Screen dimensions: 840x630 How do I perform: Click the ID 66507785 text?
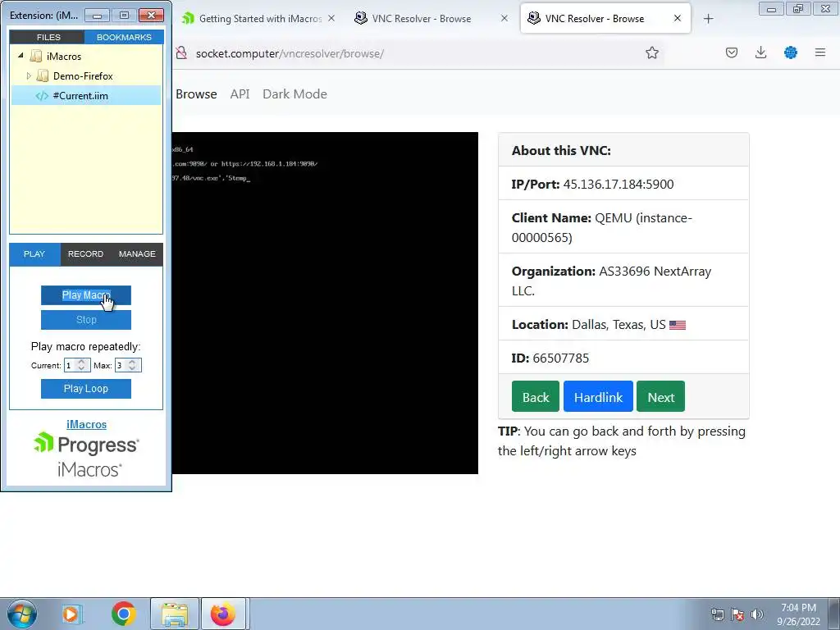550,358
